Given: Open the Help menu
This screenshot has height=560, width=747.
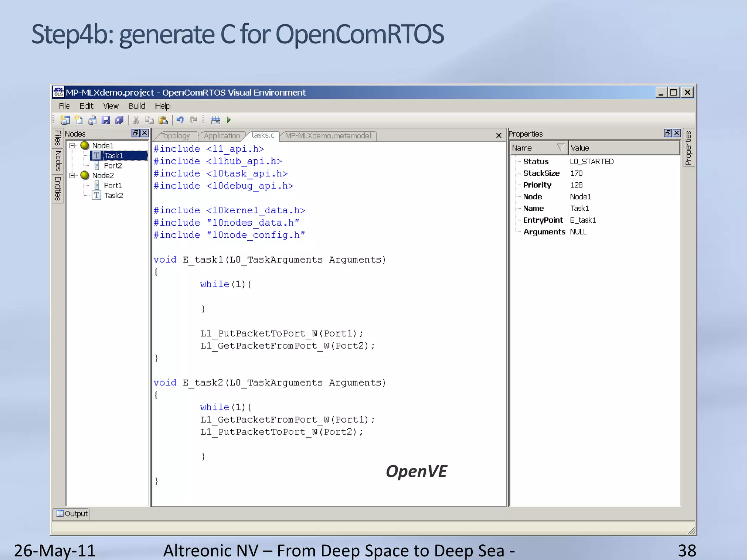Looking at the screenshot, I should 163,106.
